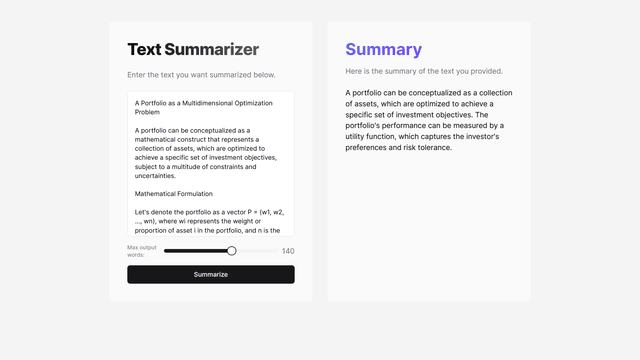This screenshot has width=640, height=360.
Task: Click the Max output words slider handle
Action: click(x=231, y=251)
